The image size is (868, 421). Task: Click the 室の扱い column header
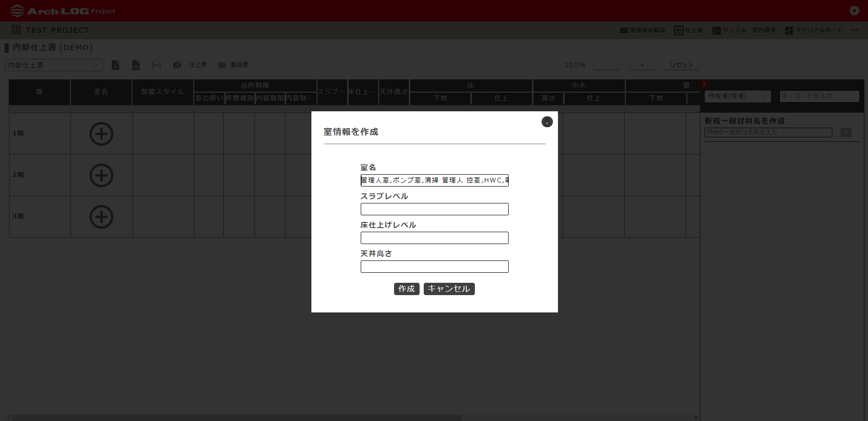click(209, 98)
